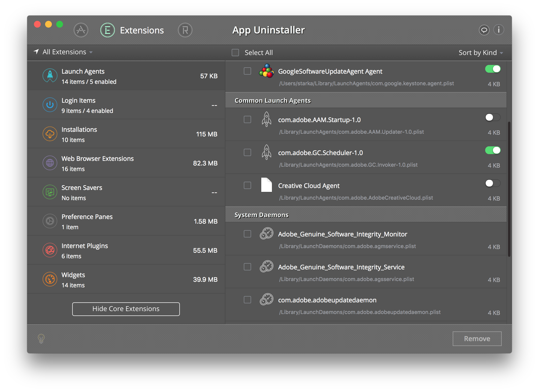Click the Remove button

click(x=477, y=339)
